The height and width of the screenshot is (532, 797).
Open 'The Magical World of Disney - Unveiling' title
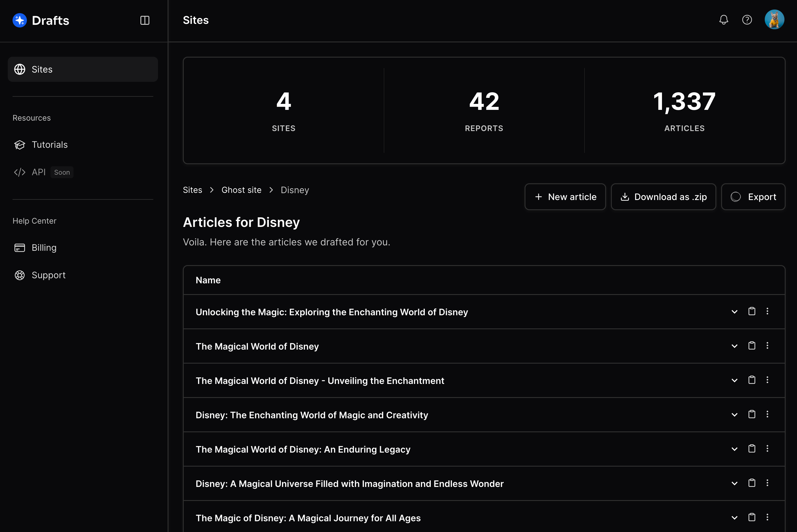click(x=320, y=381)
